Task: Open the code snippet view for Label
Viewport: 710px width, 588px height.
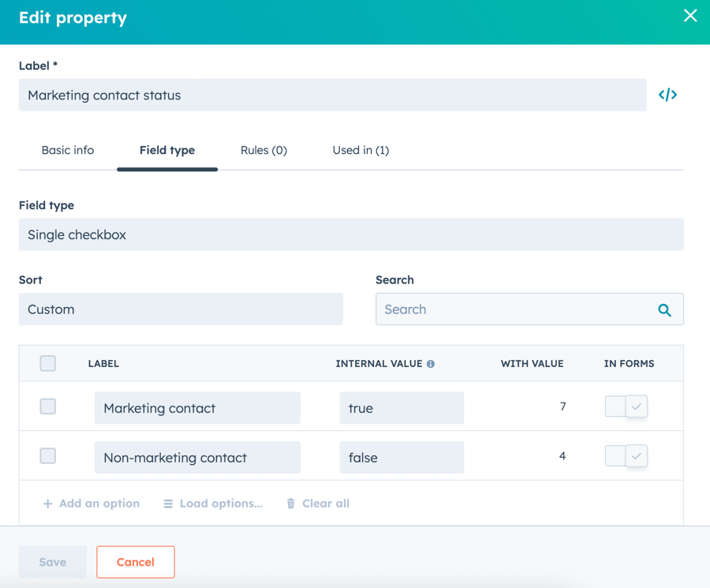Action: [667, 95]
